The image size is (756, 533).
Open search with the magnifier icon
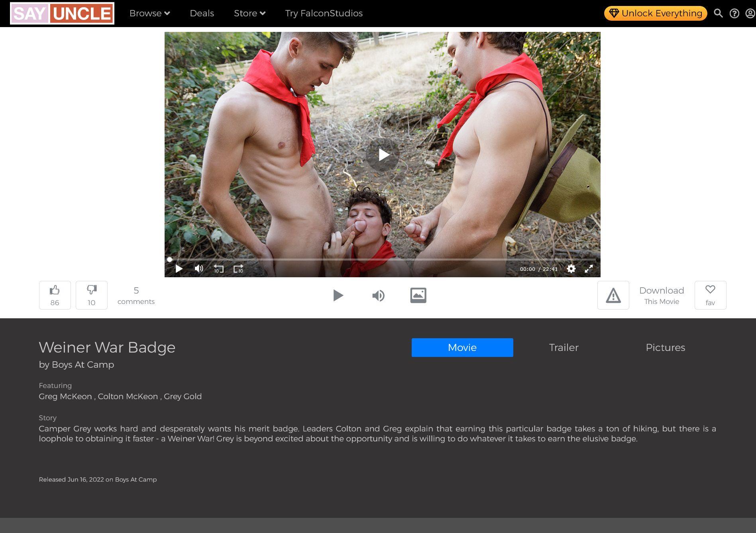(718, 14)
